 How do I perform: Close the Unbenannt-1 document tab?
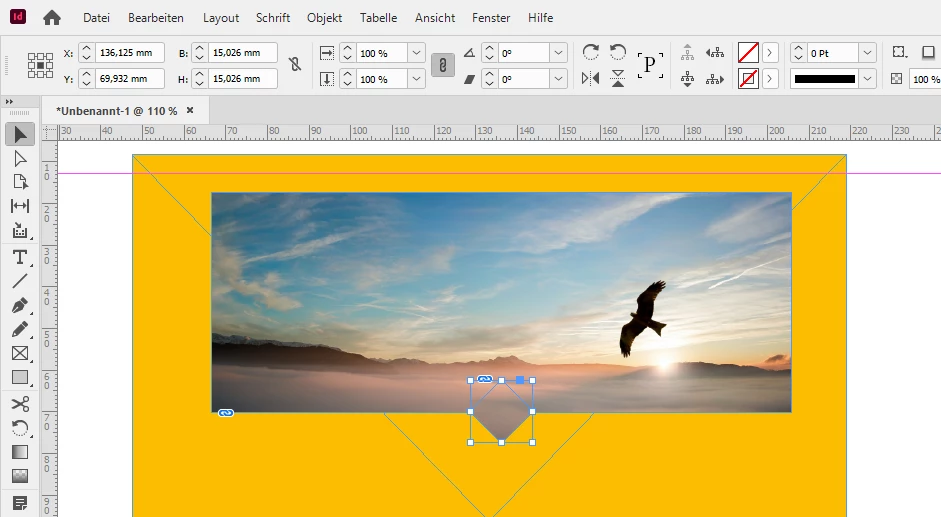click(x=190, y=110)
